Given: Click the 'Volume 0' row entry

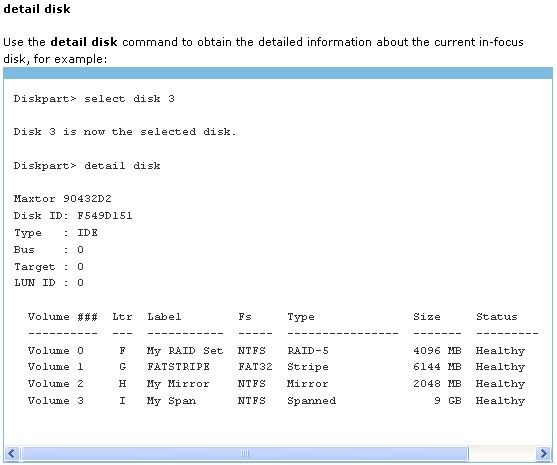Looking at the screenshot, I should (56, 351).
